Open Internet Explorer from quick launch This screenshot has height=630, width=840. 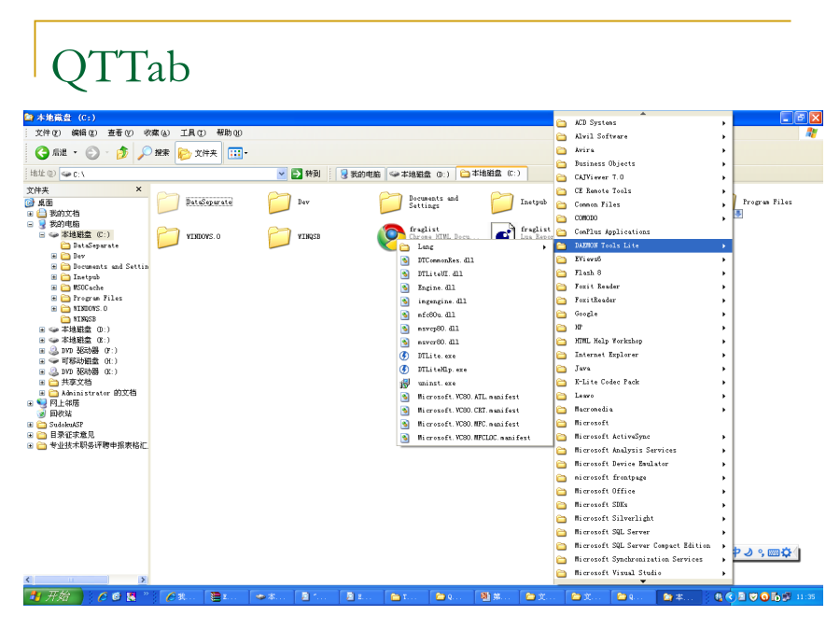pyautogui.click(x=102, y=596)
